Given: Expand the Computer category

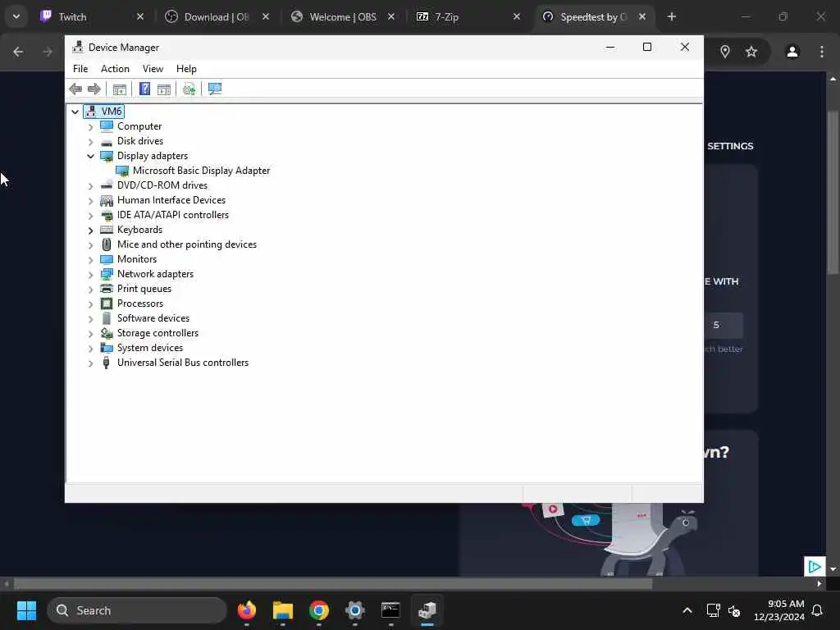Looking at the screenshot, I should pos(90,127).
